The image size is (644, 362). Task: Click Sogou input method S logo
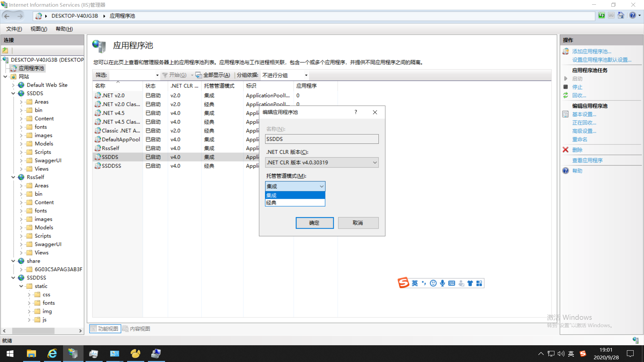pyautogui.click(x=404, y=283)
